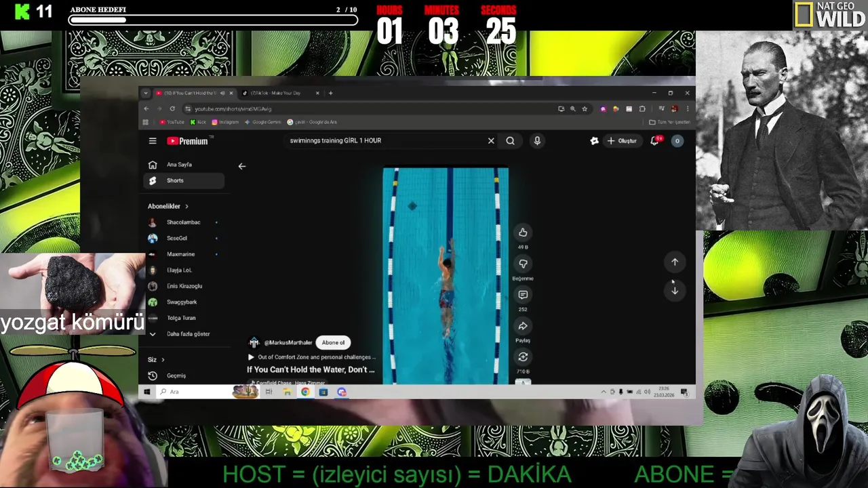Select Shorts in the sidebar
868x488 pixels.
point(184,181)
